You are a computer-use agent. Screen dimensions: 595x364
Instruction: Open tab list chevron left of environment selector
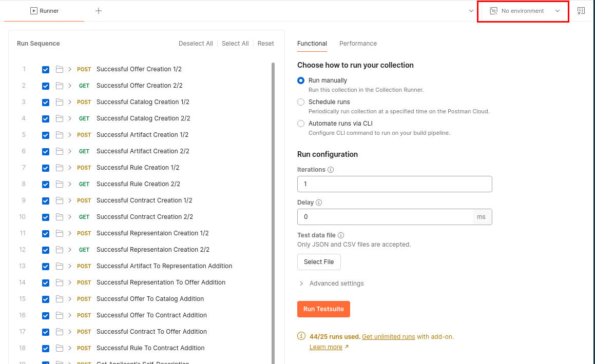471,11
